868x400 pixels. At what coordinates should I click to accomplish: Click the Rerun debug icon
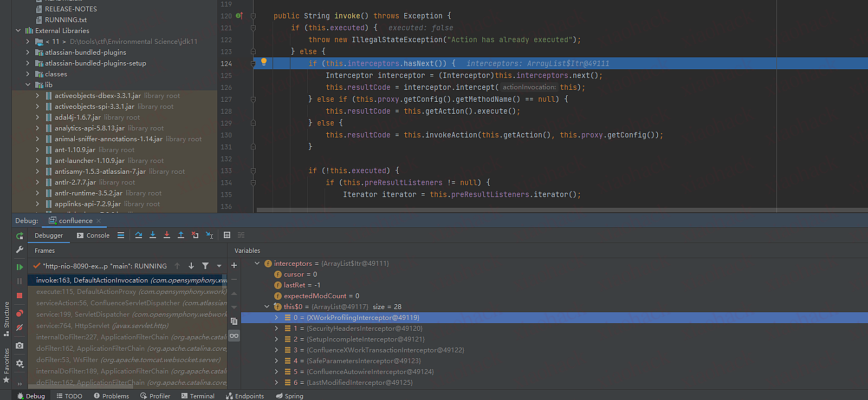point(20,236)
